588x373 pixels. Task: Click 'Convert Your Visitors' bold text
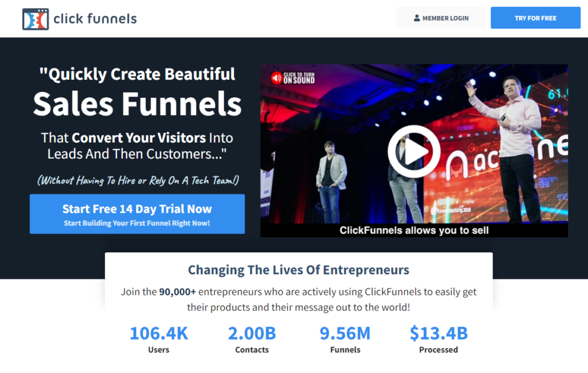click(x=139, y=138)
